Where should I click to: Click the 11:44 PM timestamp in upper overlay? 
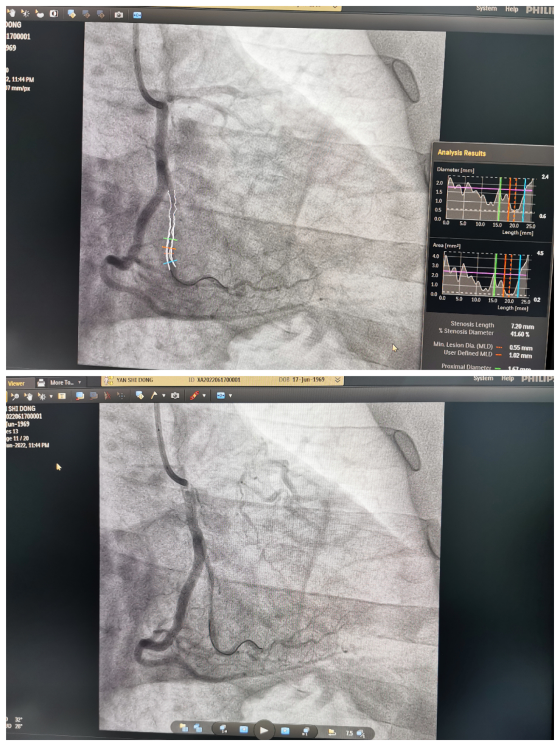pos(22,79)
